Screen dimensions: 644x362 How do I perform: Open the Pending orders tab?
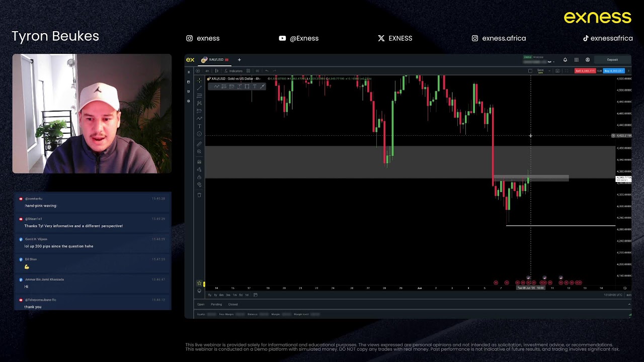tap(216, 304)
